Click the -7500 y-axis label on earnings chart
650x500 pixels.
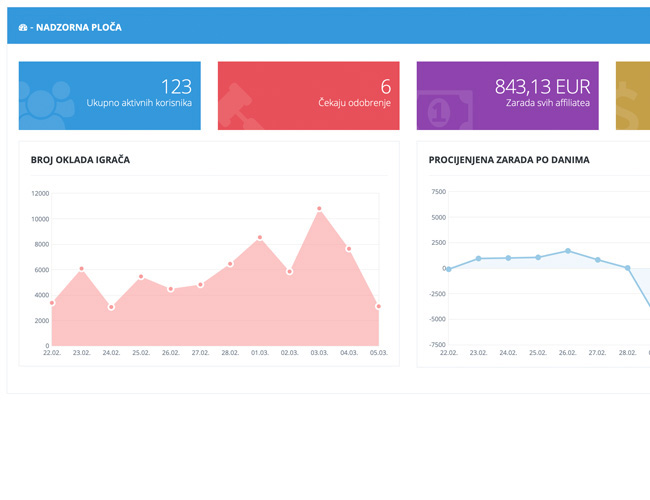[438, 345]
